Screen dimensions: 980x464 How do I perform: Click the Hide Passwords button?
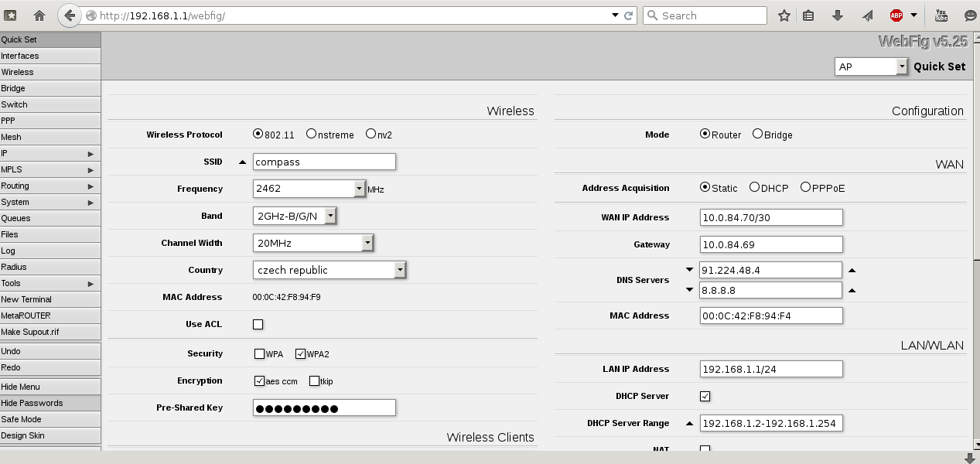click(32, 403)
